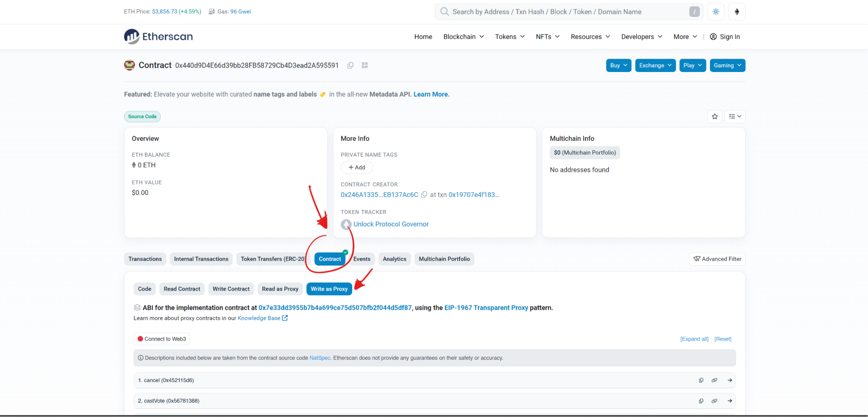Click the search magnifier icon
868x417 pixels.
click(444, 12)
